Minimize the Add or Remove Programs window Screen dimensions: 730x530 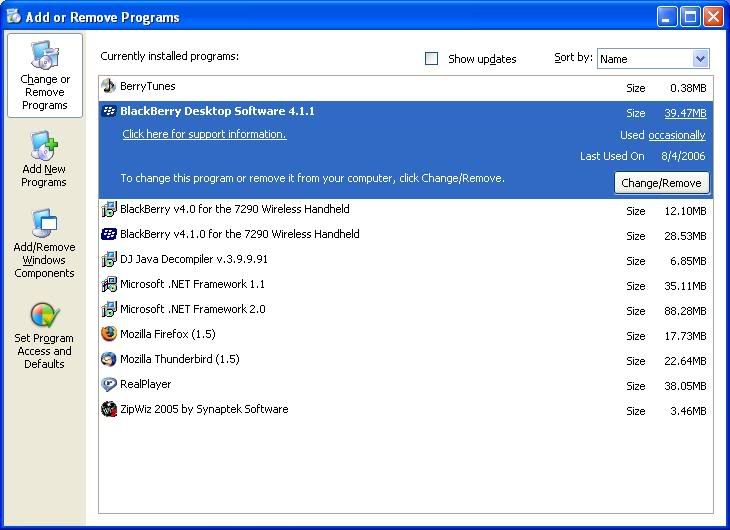[x=667, y=17]
